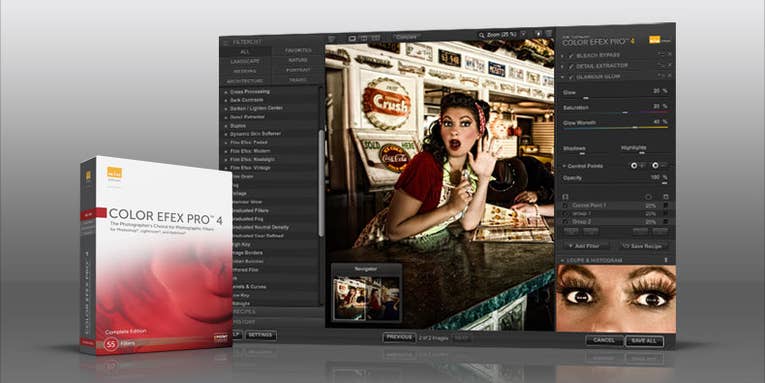
Task: Collapse the Loupe & Histogram section
Action: click(562, 261)
